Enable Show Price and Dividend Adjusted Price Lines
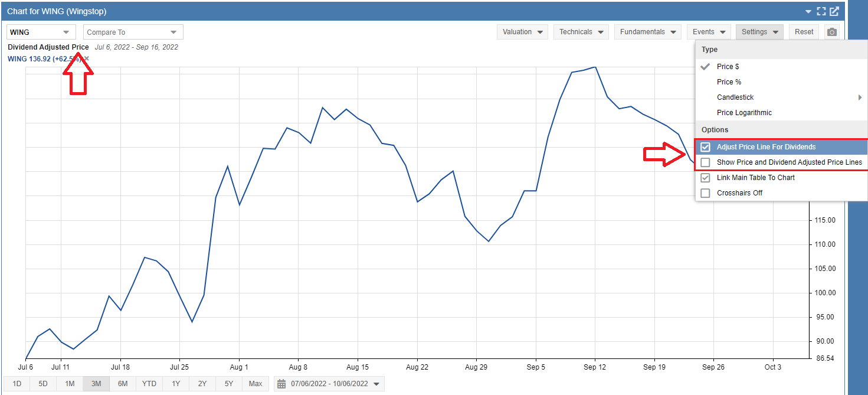The image size is (868, 395). click(705, 162)
